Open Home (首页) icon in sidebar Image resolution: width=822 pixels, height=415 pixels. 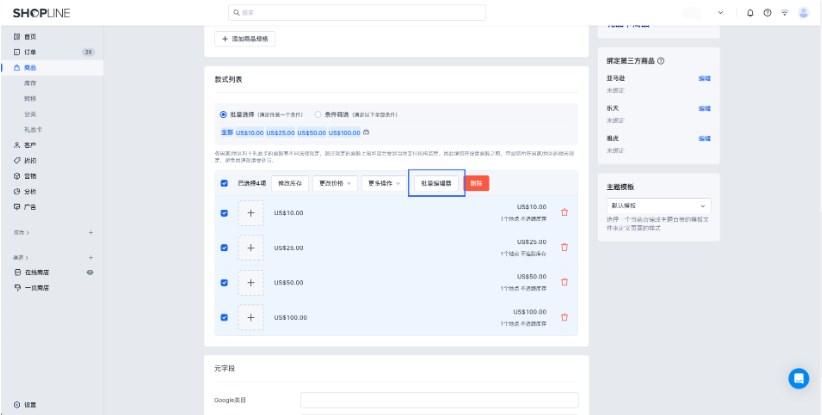(17, 37)
